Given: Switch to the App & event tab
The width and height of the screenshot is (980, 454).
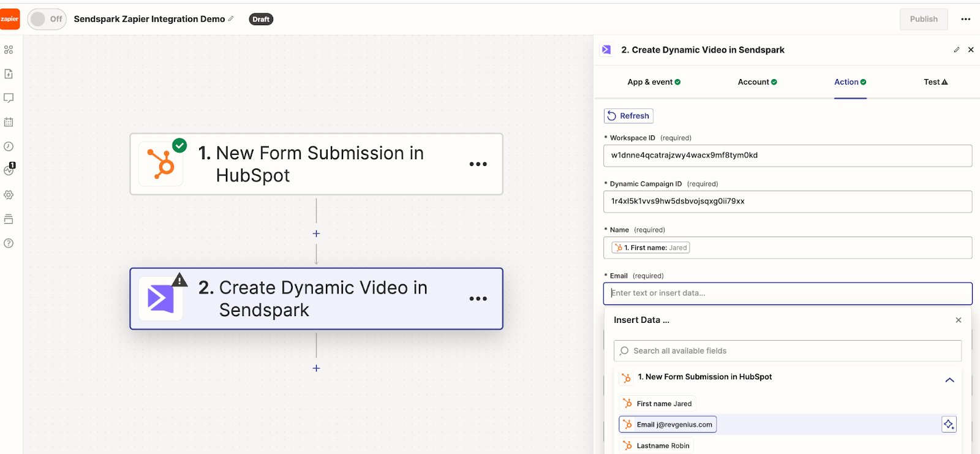Looking at the screenshot, I should click(x=654, y=82).
